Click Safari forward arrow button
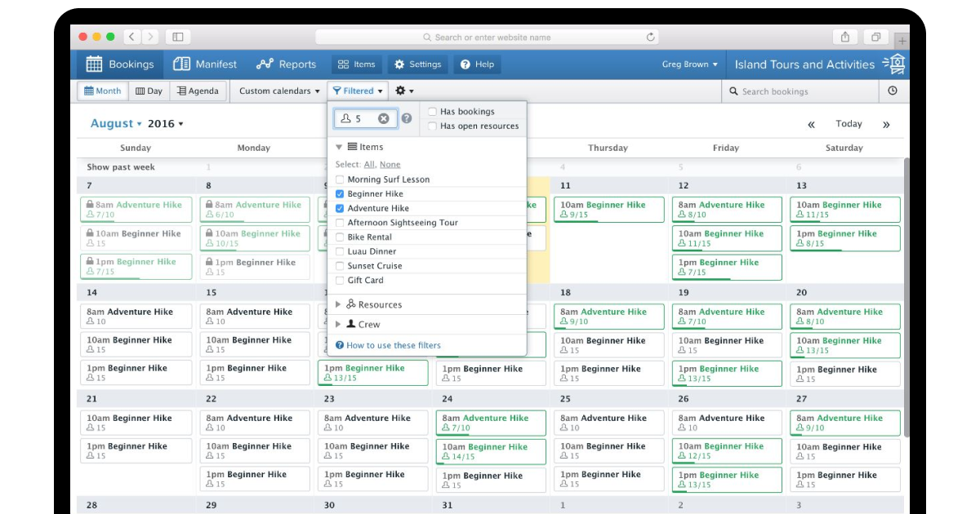Screen dimensions: 980x514 (x=150, y=37)
